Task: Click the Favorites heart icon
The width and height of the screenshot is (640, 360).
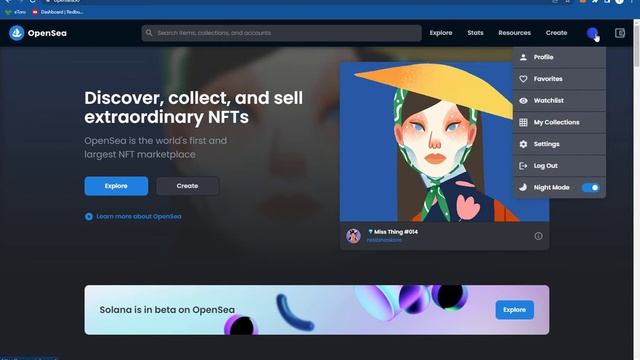Action: pos(523,79)
